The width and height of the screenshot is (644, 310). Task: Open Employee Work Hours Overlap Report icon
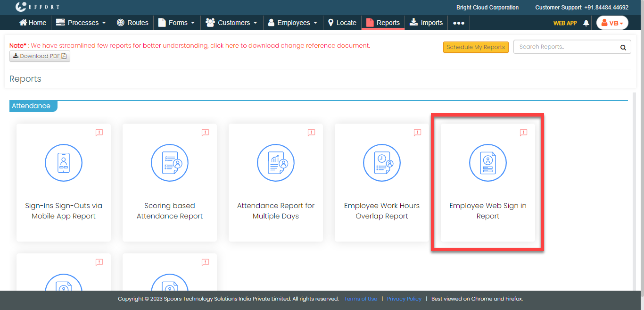pos(382,163)
